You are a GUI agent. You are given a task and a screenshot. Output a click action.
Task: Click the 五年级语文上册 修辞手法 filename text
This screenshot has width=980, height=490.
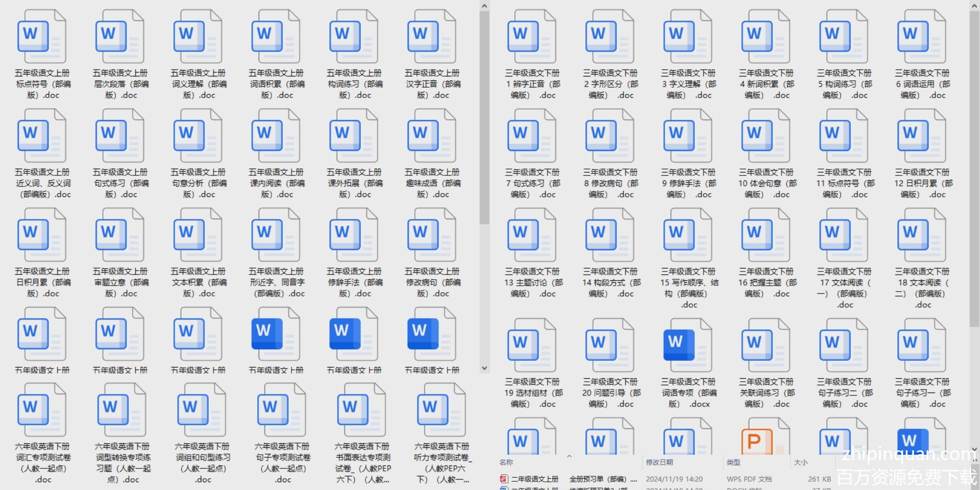[354, 282]
